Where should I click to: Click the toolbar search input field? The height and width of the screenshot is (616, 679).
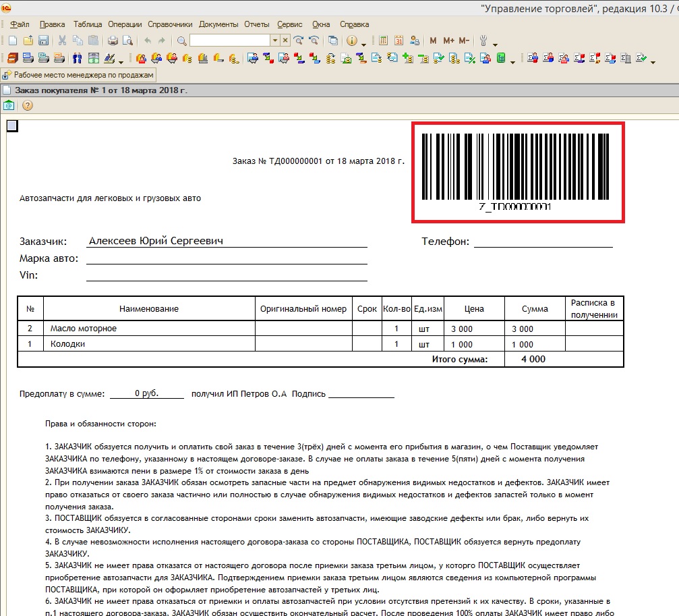point(229,41)
